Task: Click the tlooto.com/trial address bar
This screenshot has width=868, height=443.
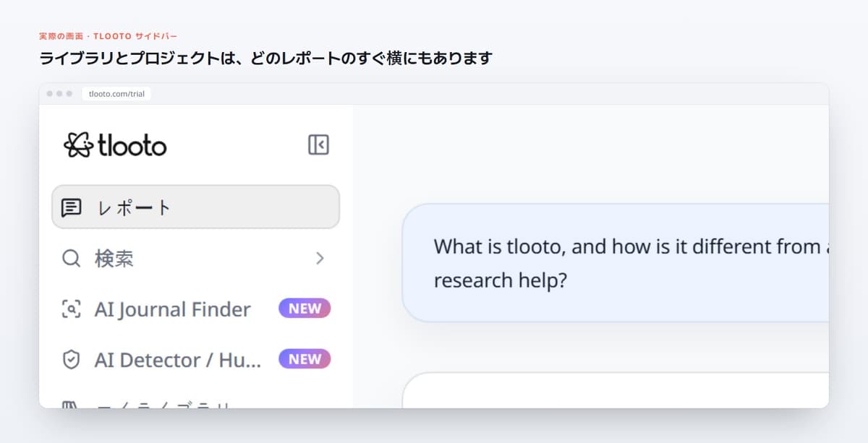Action: (x=116, y=94)
